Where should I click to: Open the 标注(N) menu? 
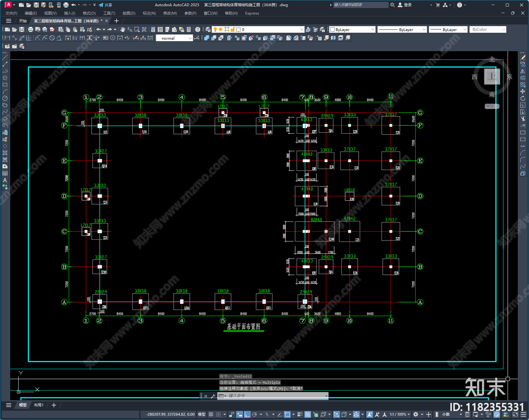point(149,13)
